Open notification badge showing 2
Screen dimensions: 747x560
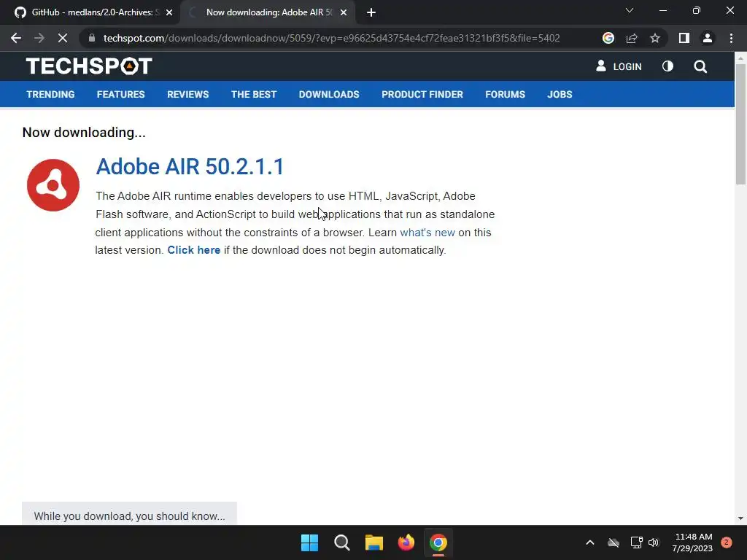(x=727, y=542)
